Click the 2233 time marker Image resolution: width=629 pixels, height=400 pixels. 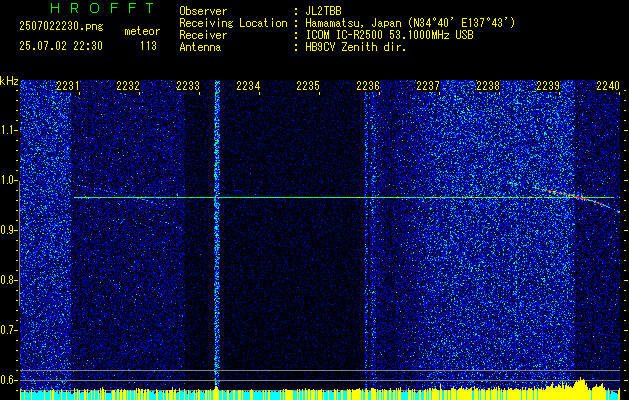(188, 85)
